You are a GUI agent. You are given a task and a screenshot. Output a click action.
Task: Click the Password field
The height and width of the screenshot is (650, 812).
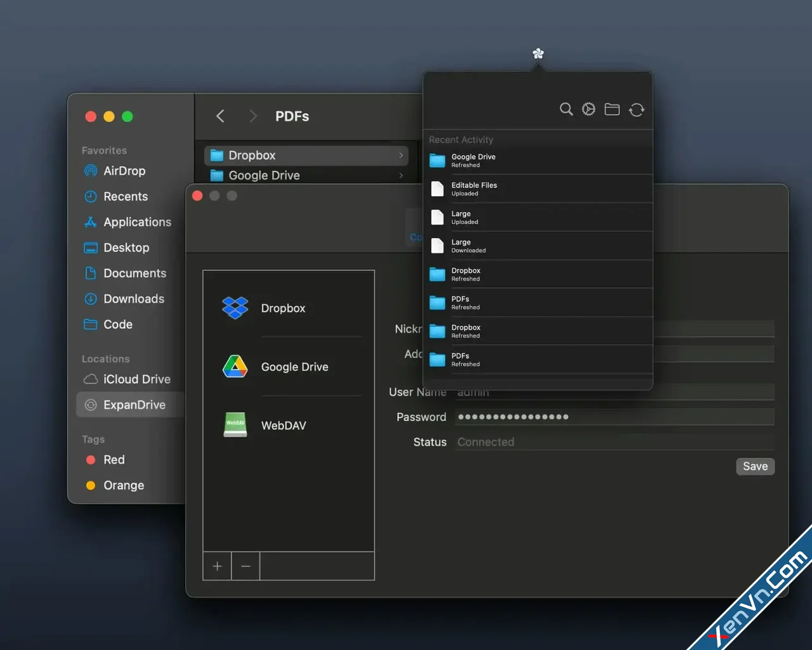point(615,417)
